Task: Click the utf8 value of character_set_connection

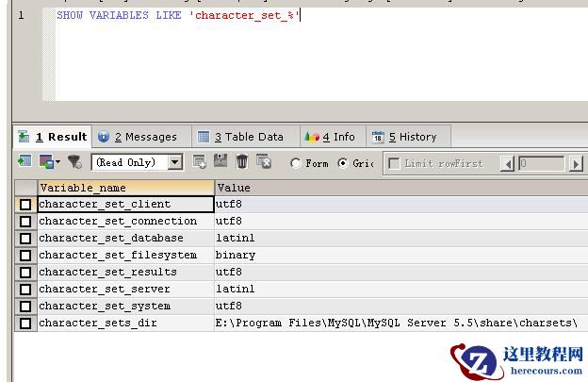Action: tap(229, 221)
